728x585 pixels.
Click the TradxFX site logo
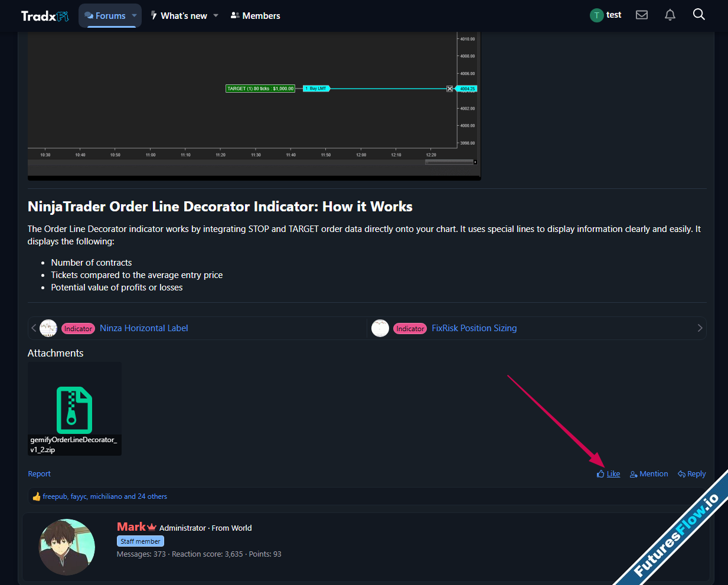click(x=45, y=16)
